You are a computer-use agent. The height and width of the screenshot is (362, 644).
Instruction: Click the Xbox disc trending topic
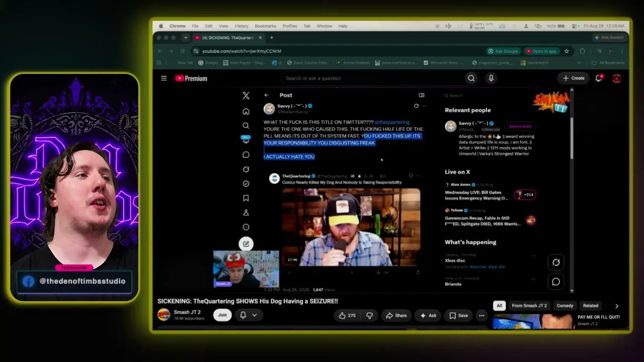pyautogui.click(x=455, y=260)
